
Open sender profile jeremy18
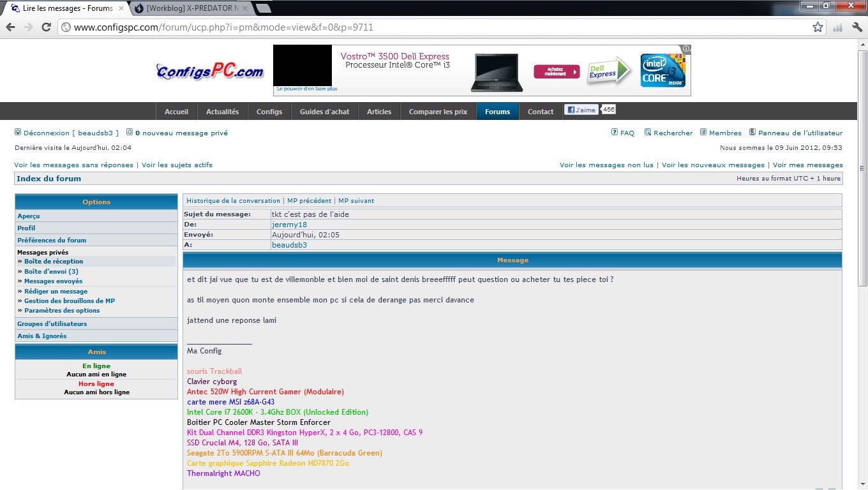click(289, 225)
